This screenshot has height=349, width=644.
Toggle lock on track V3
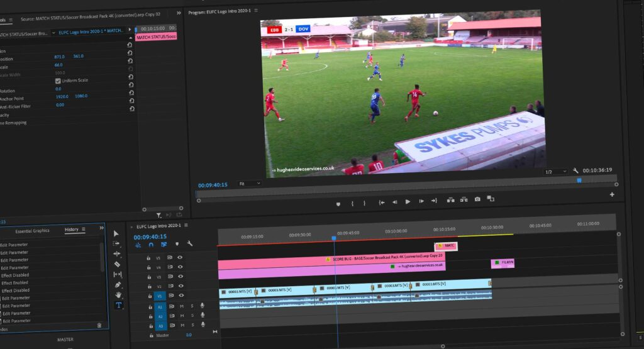click(150, 277)
